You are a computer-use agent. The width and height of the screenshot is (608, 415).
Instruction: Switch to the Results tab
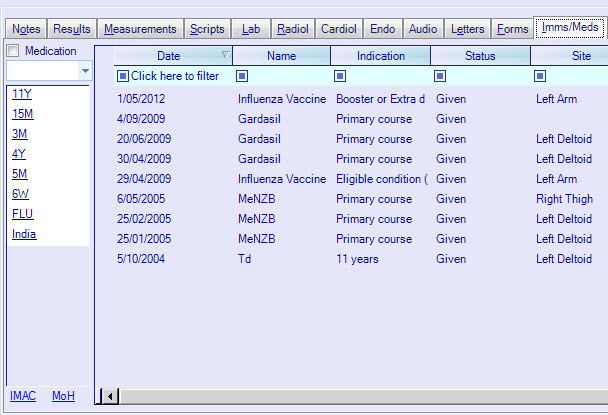coord(72,29)
